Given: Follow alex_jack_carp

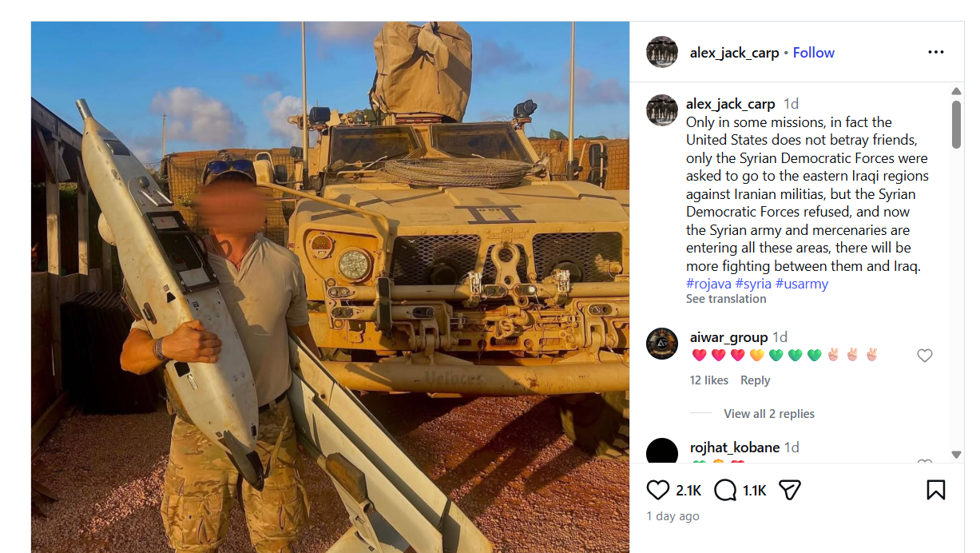Looking at the screenshot, I should pos(814,53).
